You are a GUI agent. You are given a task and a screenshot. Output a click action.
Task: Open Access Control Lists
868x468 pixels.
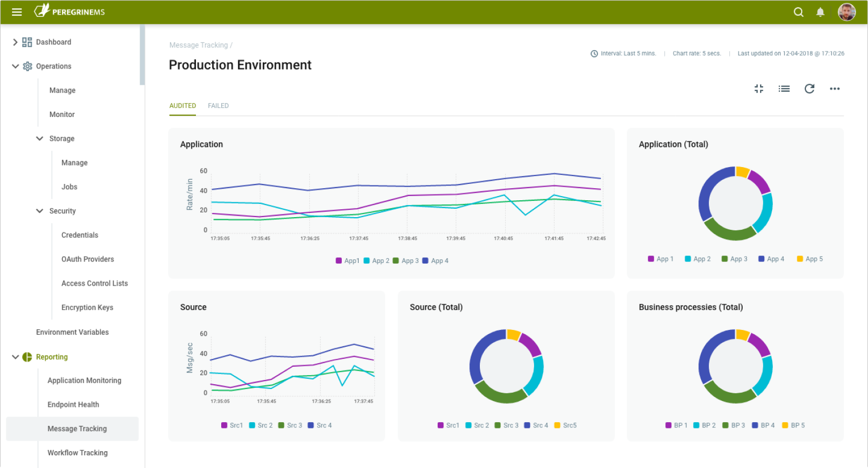click(94, 284)
